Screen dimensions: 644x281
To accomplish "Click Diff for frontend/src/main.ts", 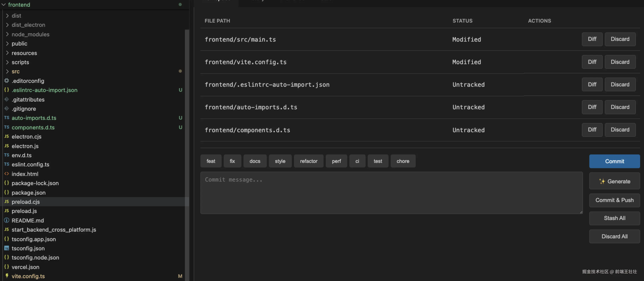I will [x=592, y=39].
